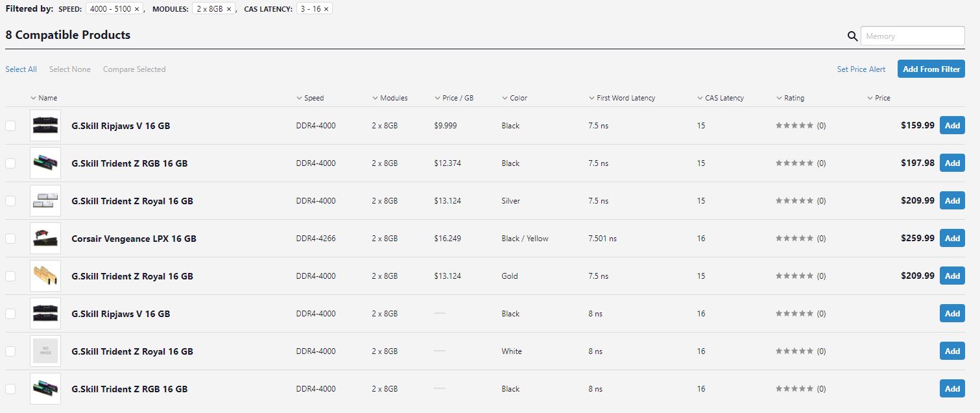The image size is (980, 413).
Task: Open the White G.Skill Trident Z Royal name
Action: coord(132,351)
